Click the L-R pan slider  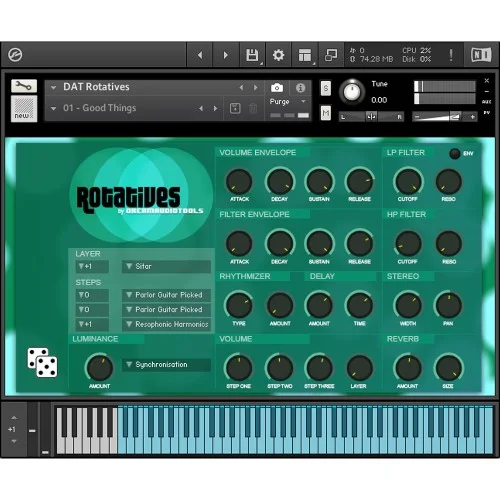point(371,117)
